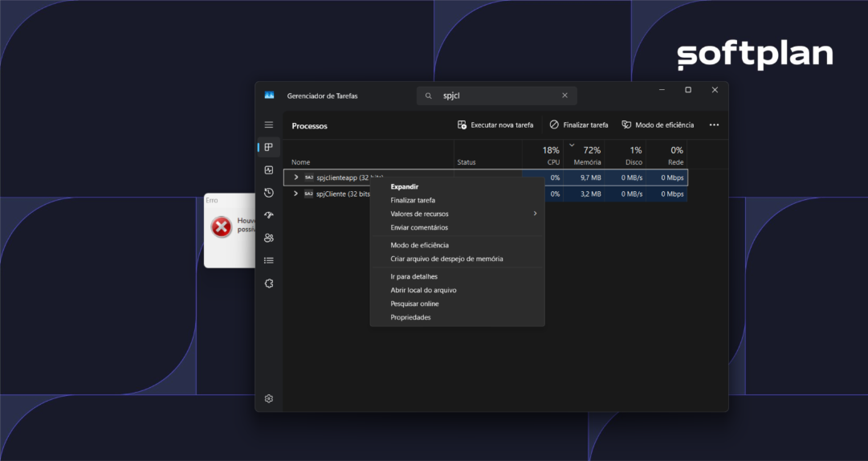
Task: Open the Services page in sidebar
Action: tap(269, 283)
